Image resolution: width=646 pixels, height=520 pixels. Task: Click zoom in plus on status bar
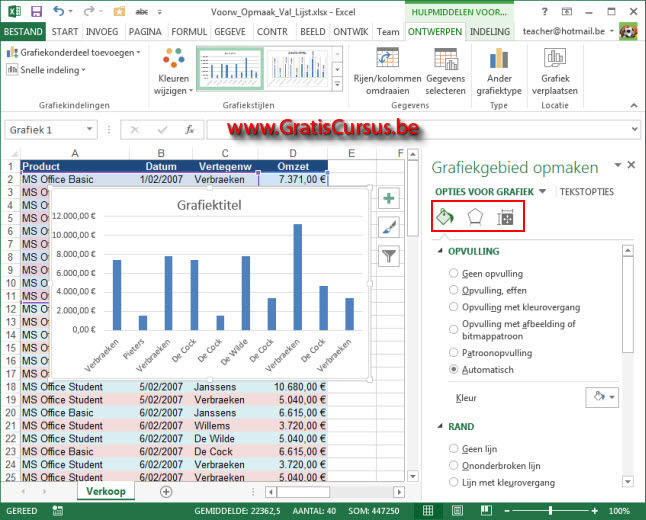pyautogui.click(x=594, y=511)
